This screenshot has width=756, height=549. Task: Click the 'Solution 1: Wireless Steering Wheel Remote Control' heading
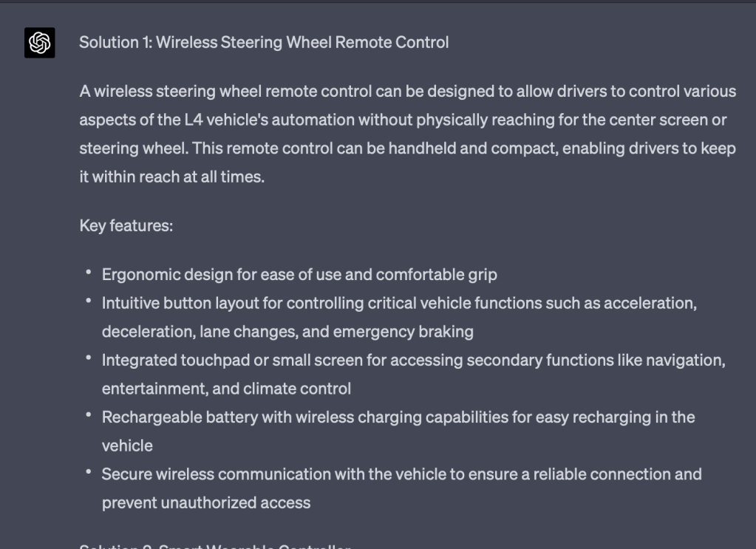click(264, 43)
